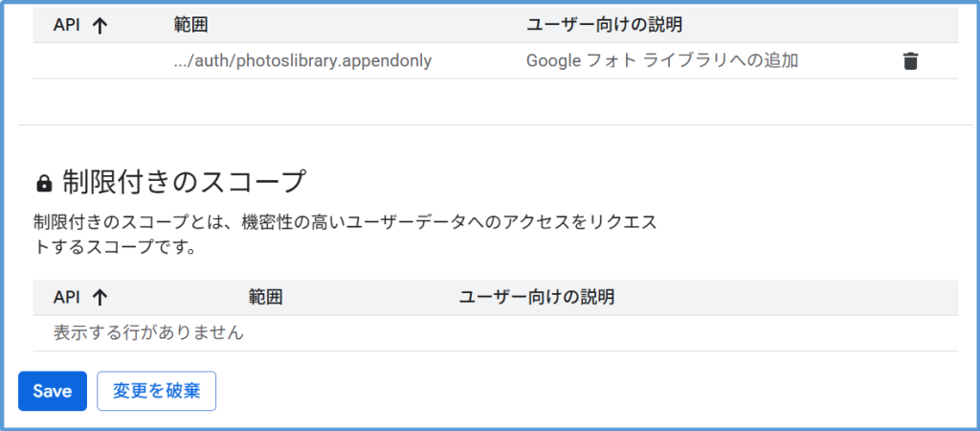This screenshot has width=980, height=431.
Task: Click the lock icon beside 制限付きのスコープ
Action: tap(43, 182)
